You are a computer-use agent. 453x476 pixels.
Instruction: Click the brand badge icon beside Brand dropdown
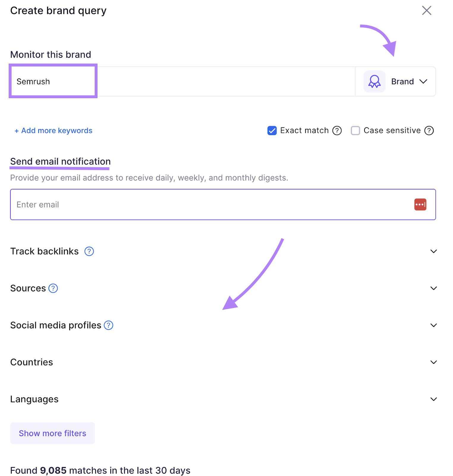pyautogui.click(x=374, y=81)
